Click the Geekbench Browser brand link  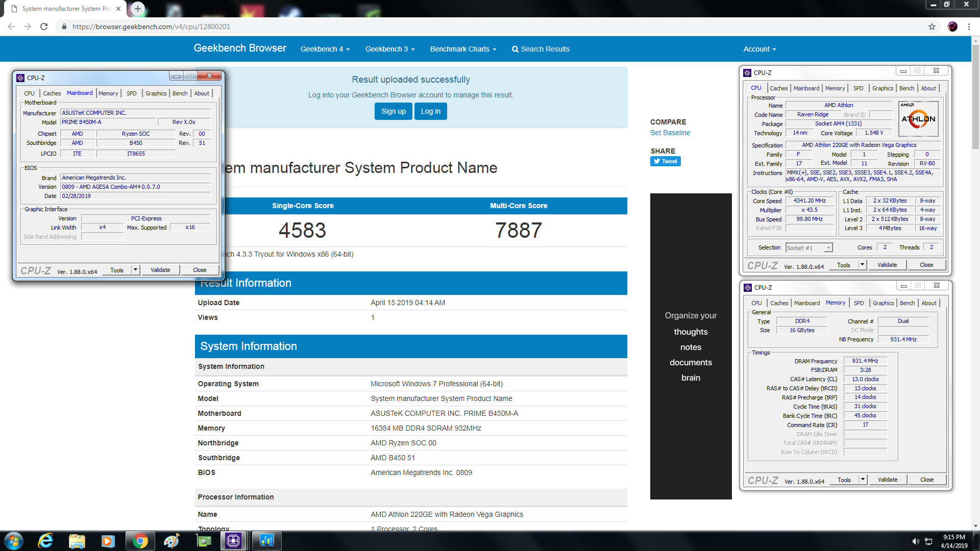(x=240, y=48)
